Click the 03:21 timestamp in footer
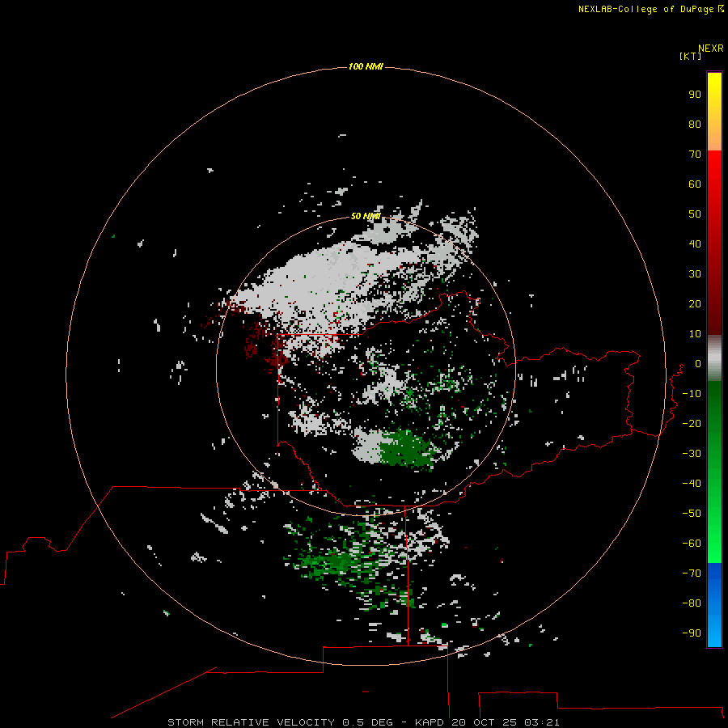Viewport: 728px width, 728px height. 542,722
